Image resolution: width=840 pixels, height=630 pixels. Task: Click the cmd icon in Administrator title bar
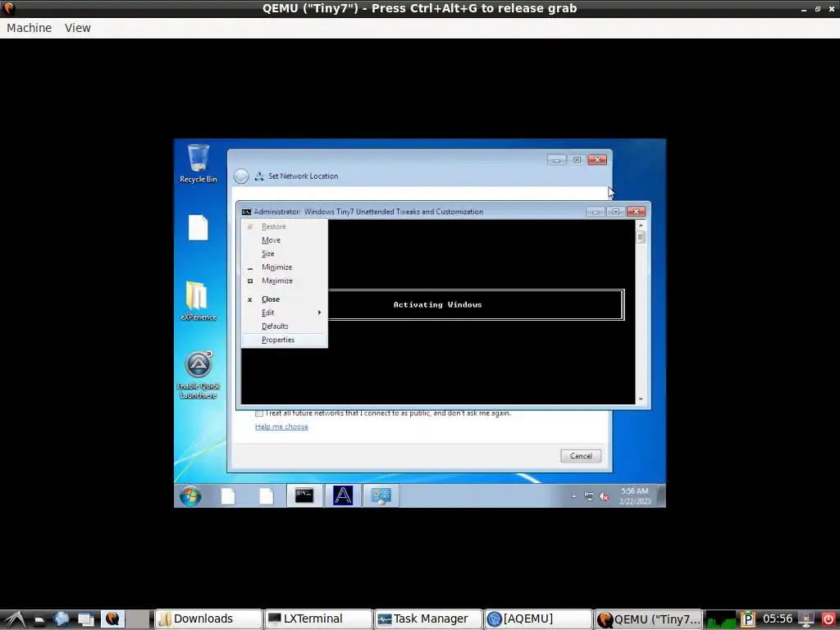point(246,212)
